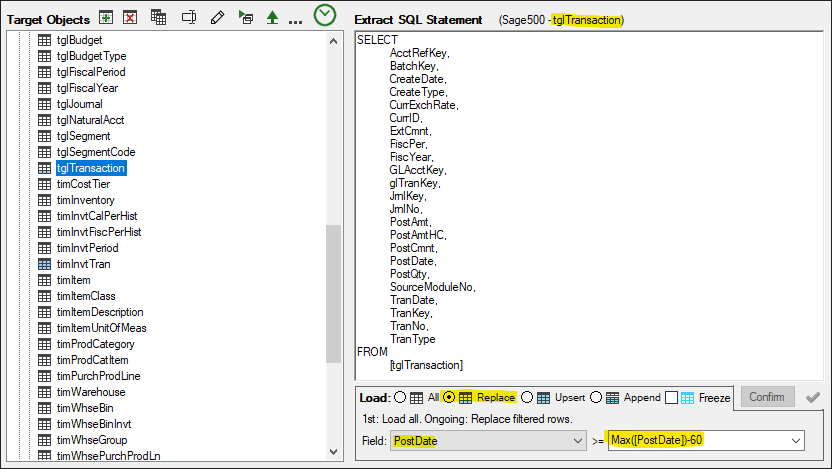
Task: Click the rename text-cursor icon
Action: point(189,18)
